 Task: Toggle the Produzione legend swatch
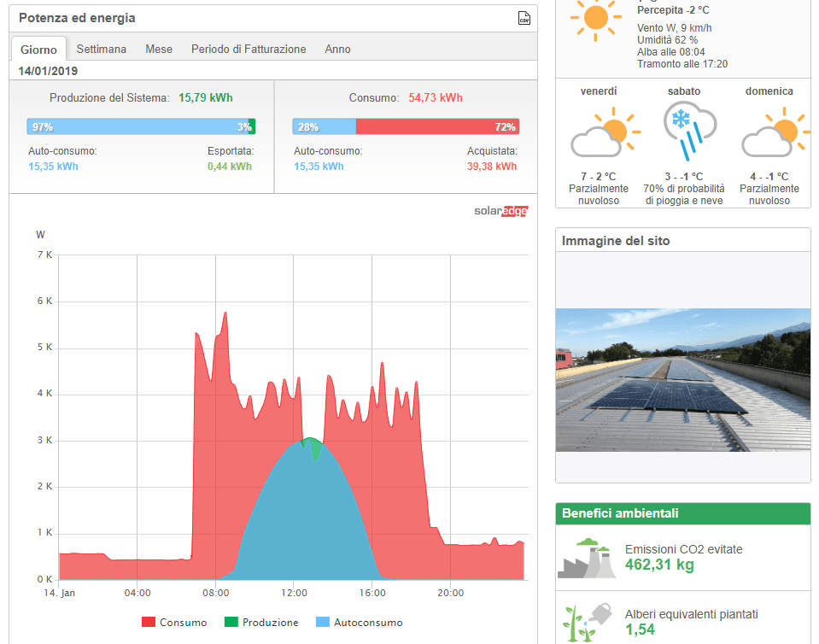(x=231, y=622)
